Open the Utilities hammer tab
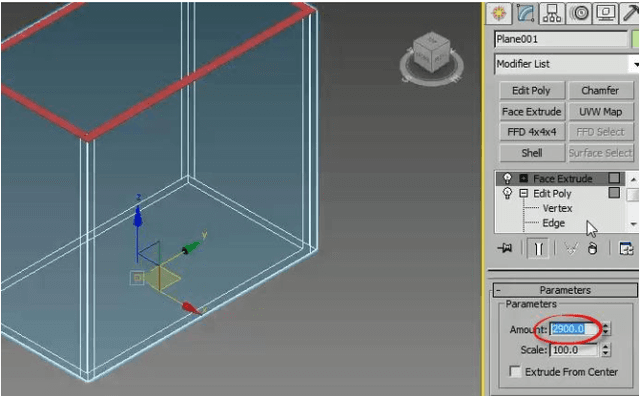640x396 pixels. coord(630,13)
